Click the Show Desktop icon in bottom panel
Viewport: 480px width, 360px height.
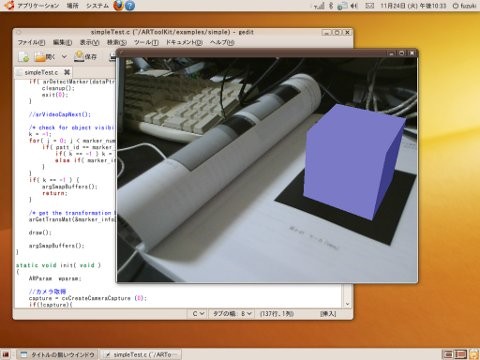[6, 354]
